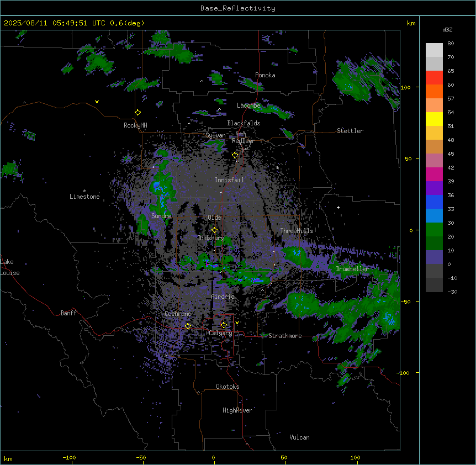The image size is (476, 465).
Task: Select the yellow swatch in dBZ legend
Action: coord(434,119)
